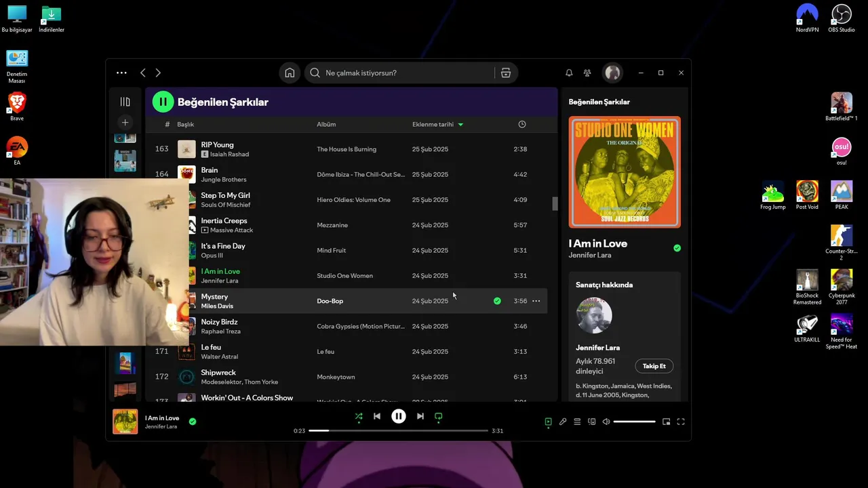Open Brave browser desktop icon
Viewport: 868px width, 488px height.
click(17, 107)
